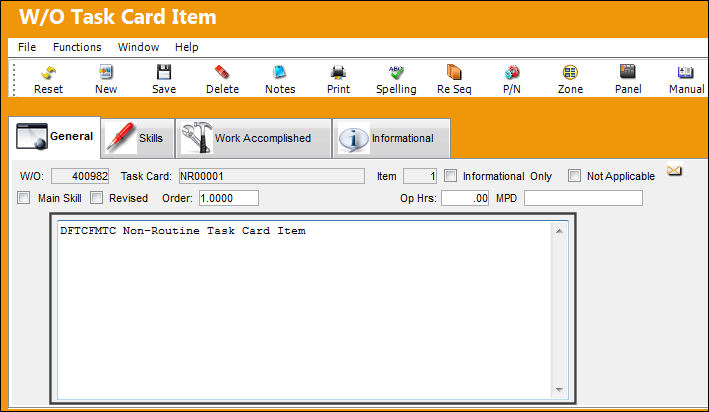Open the Window menu
The height and width of the screenshot is (412, 709).
click(138, 47)
